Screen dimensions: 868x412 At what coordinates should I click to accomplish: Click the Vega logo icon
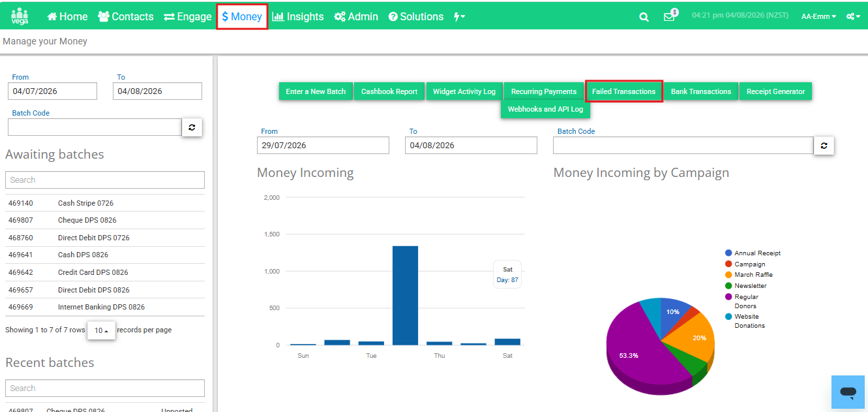tap(20, 16)
